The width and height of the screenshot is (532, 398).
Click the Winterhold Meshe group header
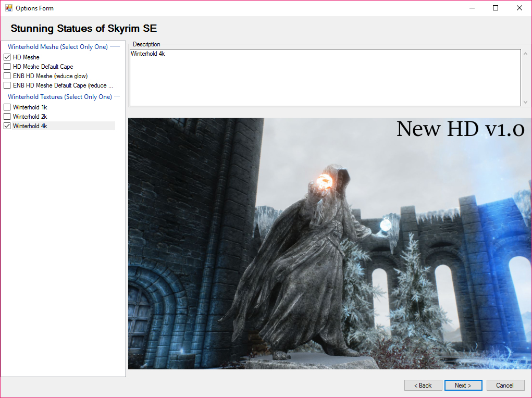click(x=58, y=47)
